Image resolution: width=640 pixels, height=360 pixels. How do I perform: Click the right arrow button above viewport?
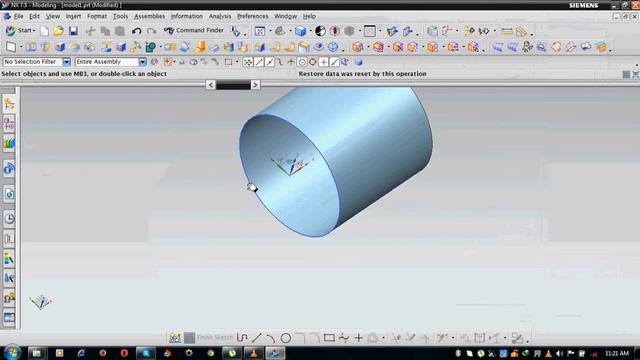pos(256,85)
